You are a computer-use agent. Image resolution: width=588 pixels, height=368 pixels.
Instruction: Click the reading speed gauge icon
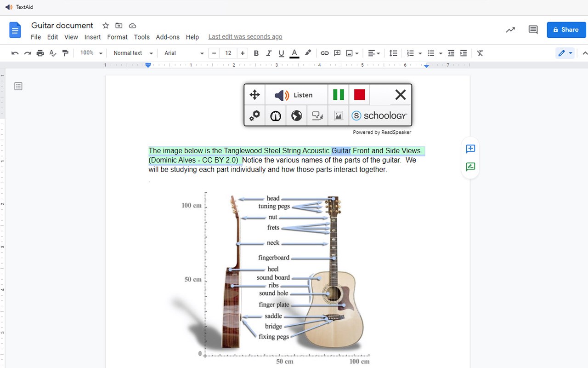click(276, 115)
